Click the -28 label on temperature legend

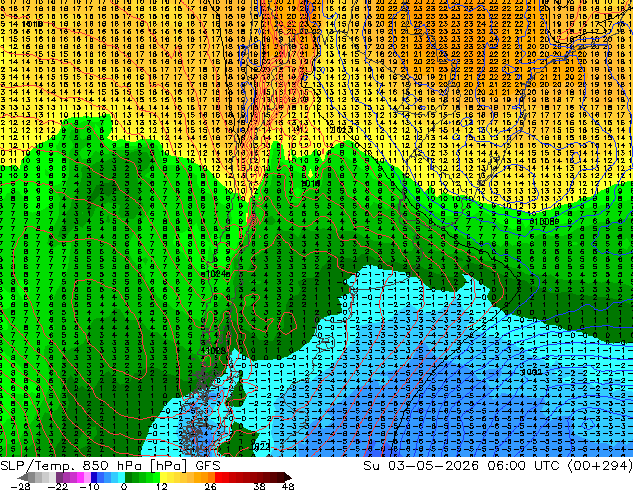21,486
